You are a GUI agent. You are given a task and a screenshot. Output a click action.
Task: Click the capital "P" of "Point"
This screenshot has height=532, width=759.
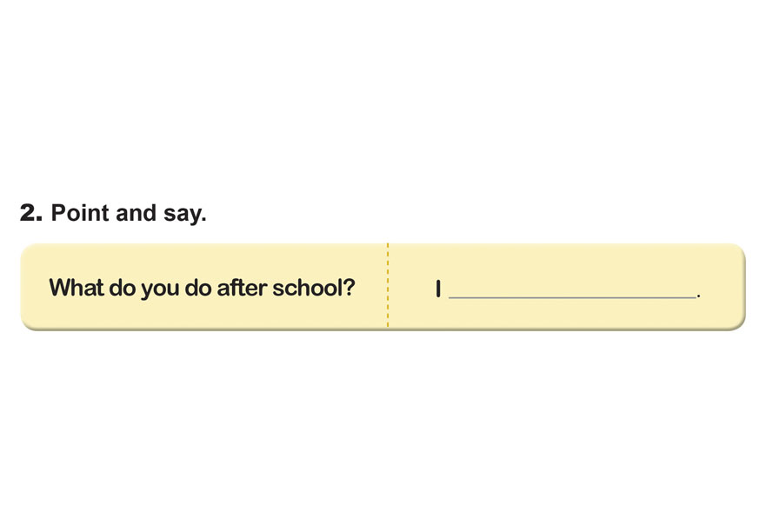pyautogui.click(x=59, y=213)
